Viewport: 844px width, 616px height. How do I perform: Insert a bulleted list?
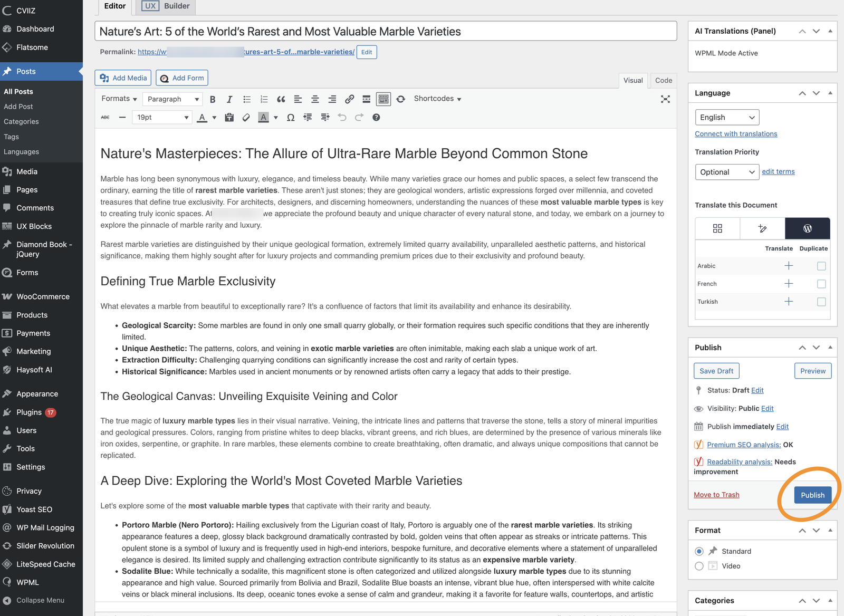click(x=247, y=99)
